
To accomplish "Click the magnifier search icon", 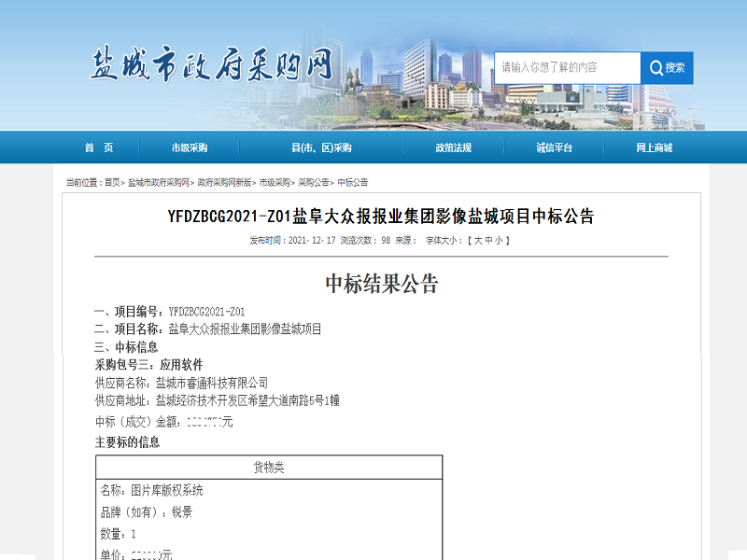I will pyautogui.click(x=657, y=66).
